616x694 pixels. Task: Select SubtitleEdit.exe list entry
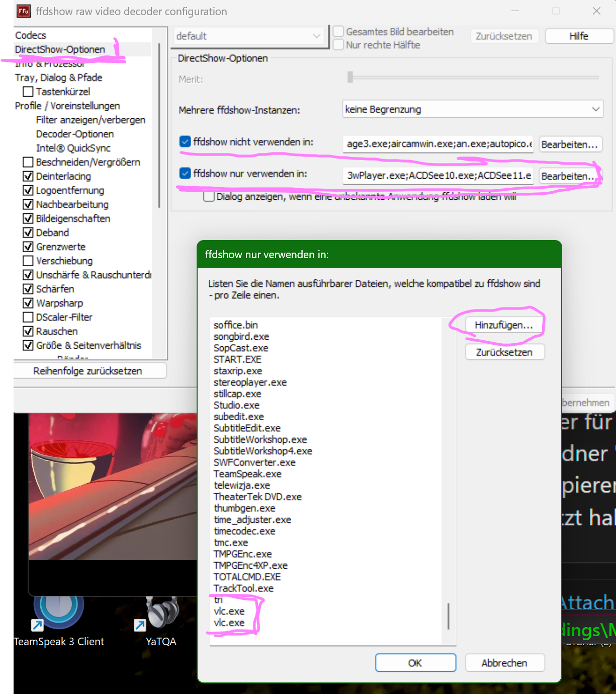(247, 428)
